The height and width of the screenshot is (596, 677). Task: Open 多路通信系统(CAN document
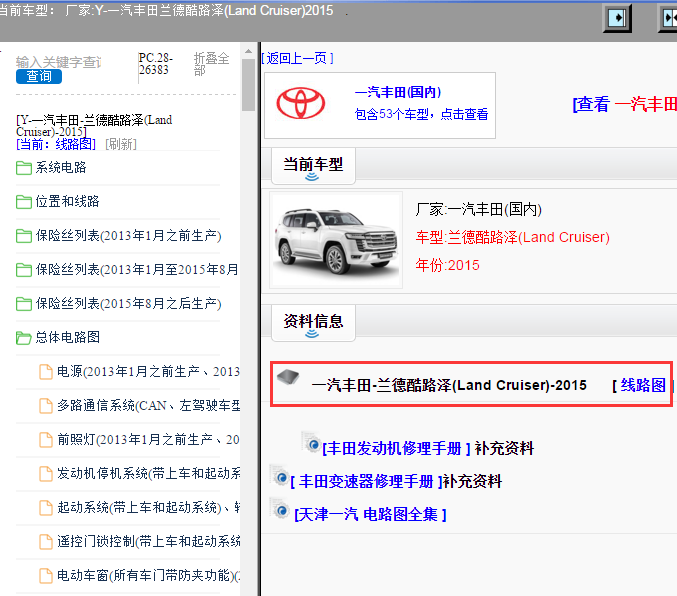coord(149,406)
